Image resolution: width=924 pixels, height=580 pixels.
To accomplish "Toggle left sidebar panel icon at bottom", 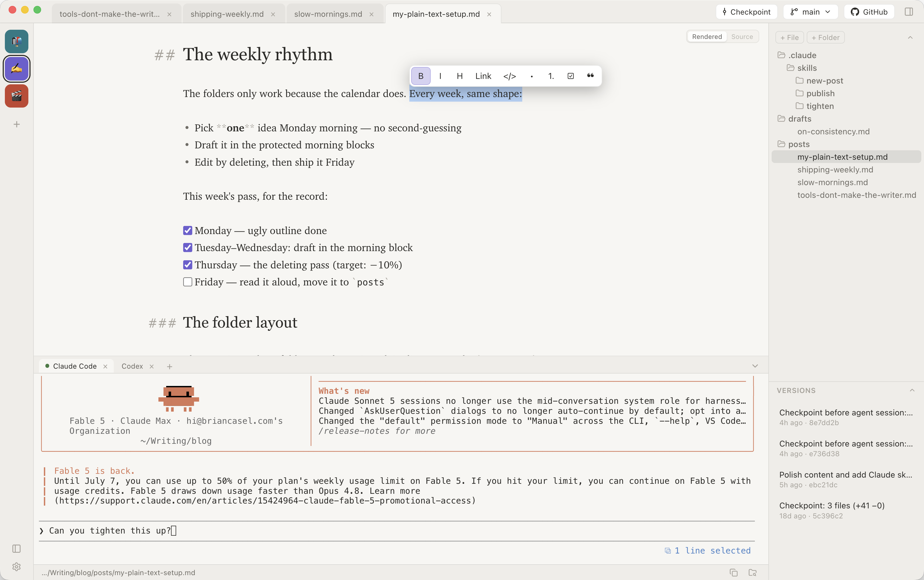I will [x=16, y=549].
